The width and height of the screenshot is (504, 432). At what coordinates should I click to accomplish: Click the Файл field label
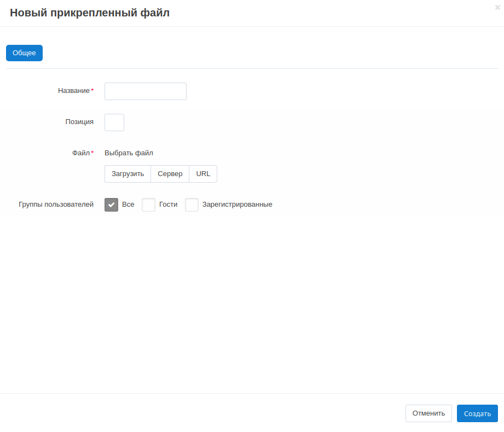(x=80, y=153)
